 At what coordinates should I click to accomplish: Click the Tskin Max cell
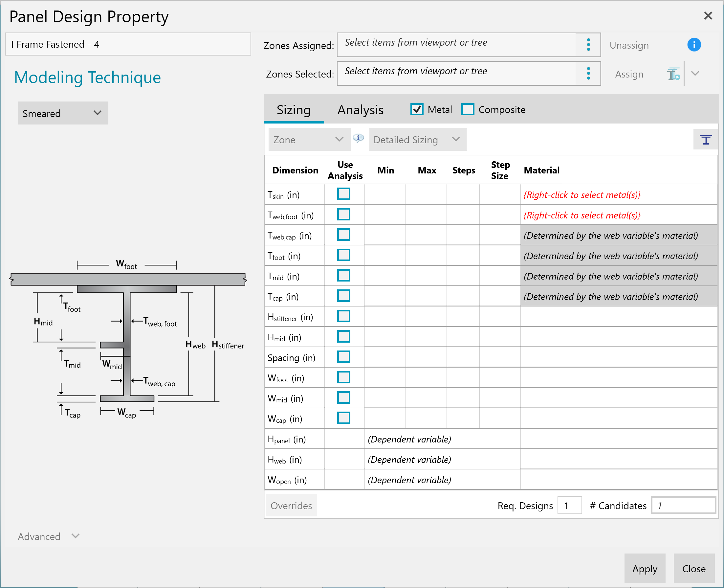[x=426, y=194]
